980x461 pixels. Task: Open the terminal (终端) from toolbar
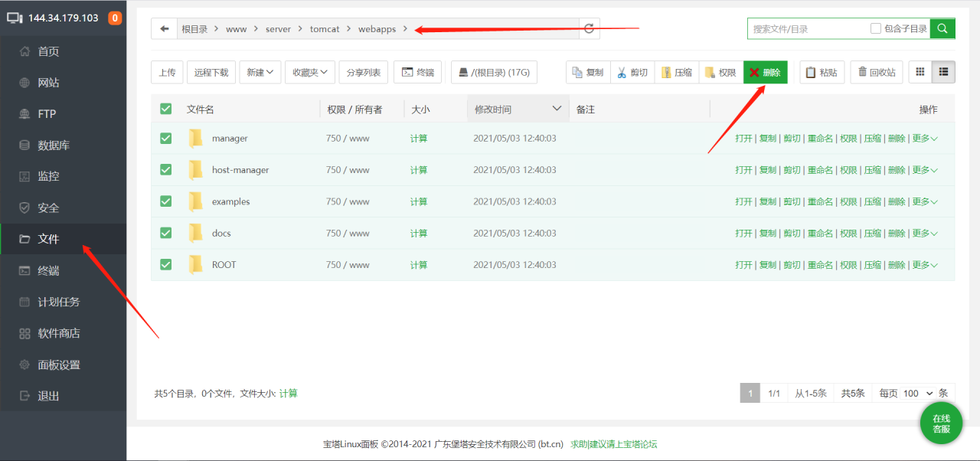pyautogui.click(x=417, y=72)
